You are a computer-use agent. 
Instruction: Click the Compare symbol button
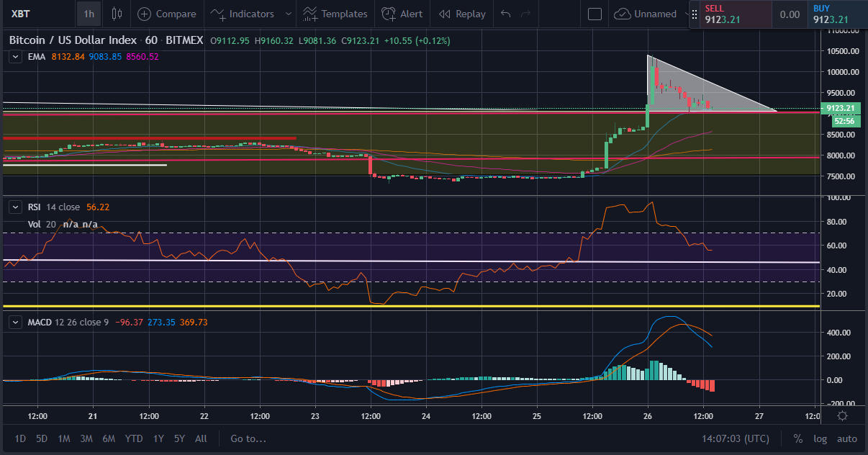point(166,14)
